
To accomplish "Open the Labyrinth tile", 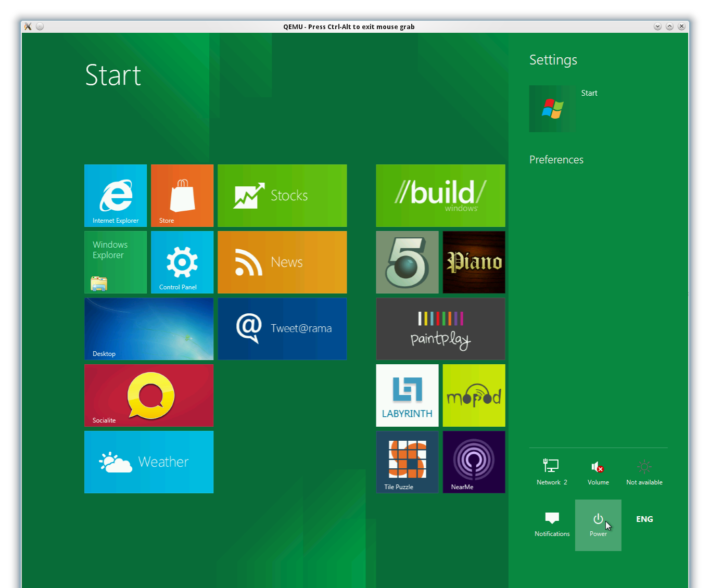I will (407, 395).
